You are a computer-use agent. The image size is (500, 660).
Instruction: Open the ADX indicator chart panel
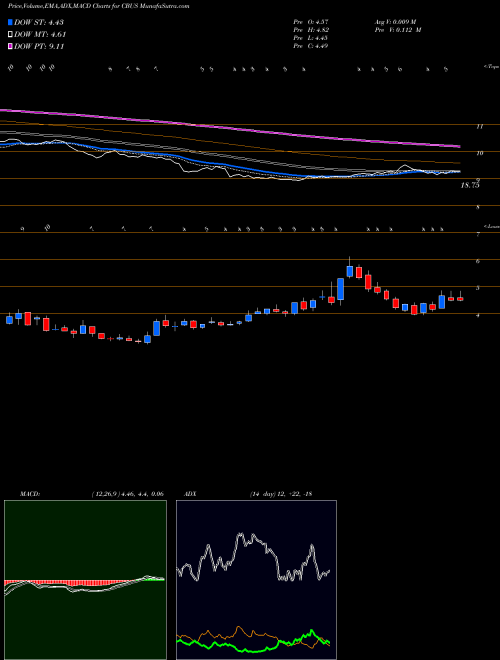(x=256, y=580)
